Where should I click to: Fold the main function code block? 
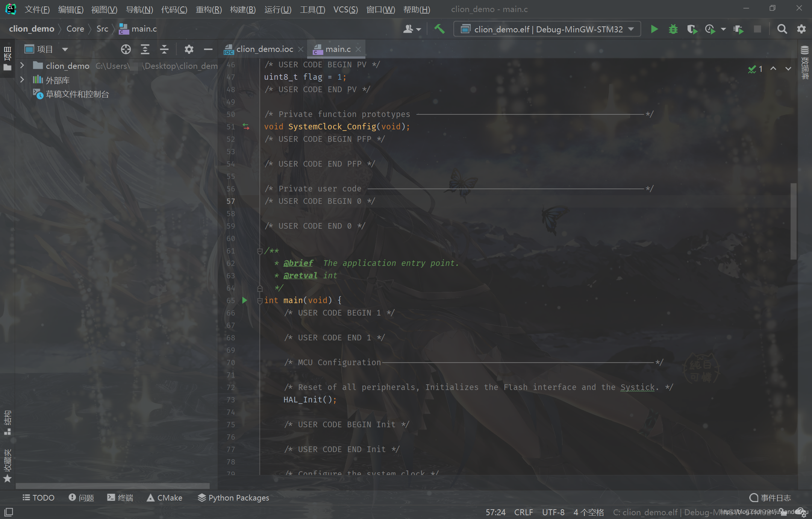coord(260,300)
